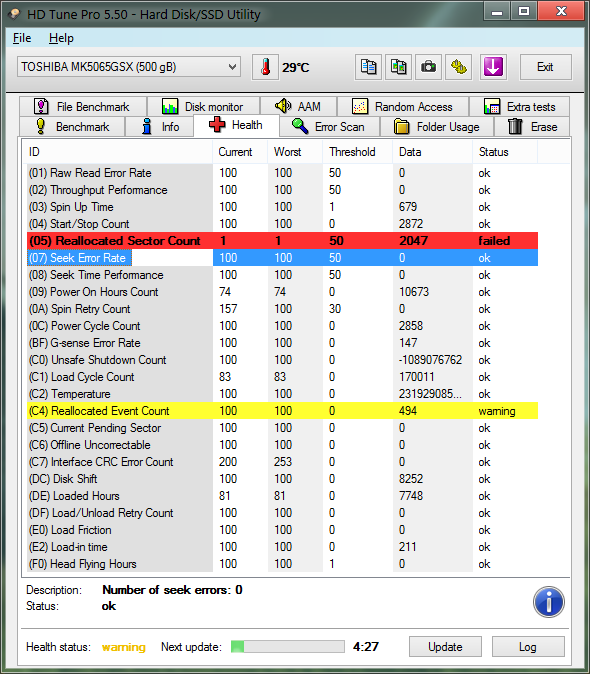Select the Load/Unload Retry Count row

coord(282,513)
